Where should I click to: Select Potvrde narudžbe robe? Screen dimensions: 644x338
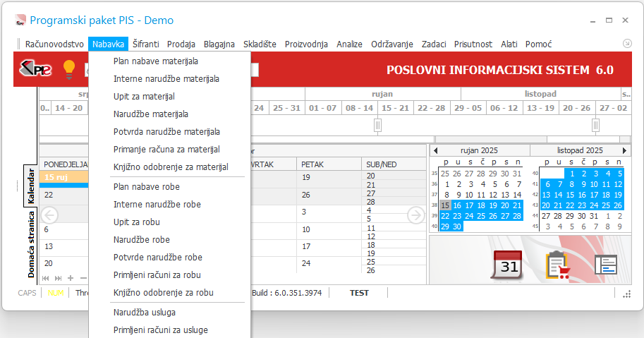(169, 258)
